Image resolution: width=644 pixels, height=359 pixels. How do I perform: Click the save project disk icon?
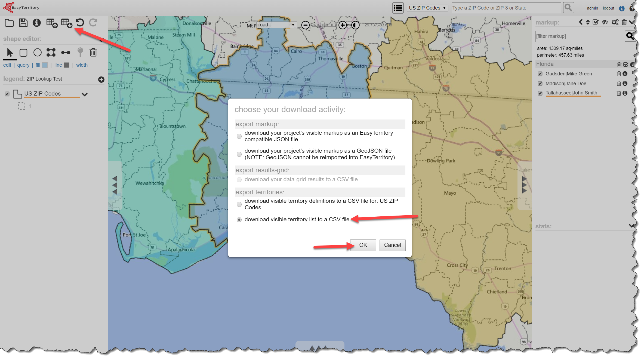coord(23,23)
